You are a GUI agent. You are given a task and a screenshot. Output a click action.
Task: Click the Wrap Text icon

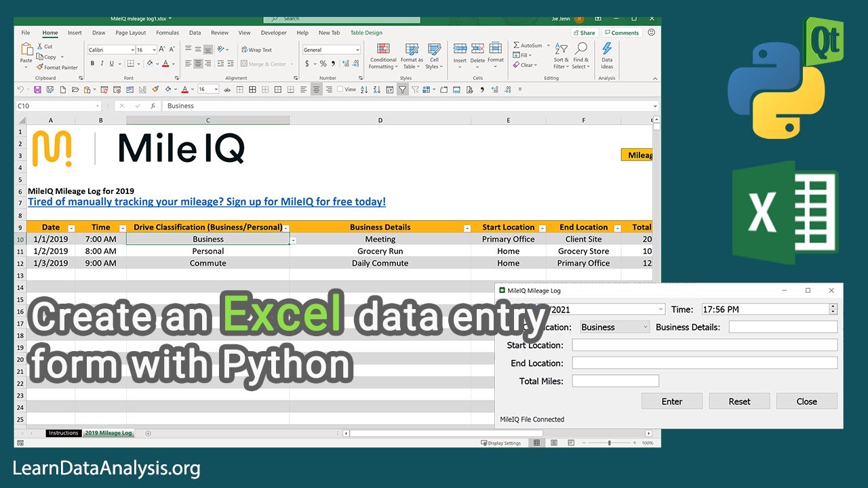(x=245, y=49)
